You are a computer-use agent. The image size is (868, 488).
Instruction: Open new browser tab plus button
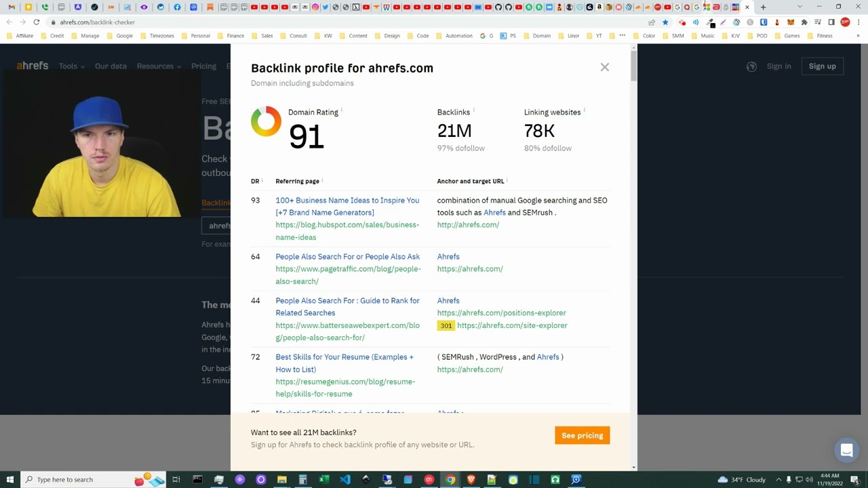tap(763, 7)
